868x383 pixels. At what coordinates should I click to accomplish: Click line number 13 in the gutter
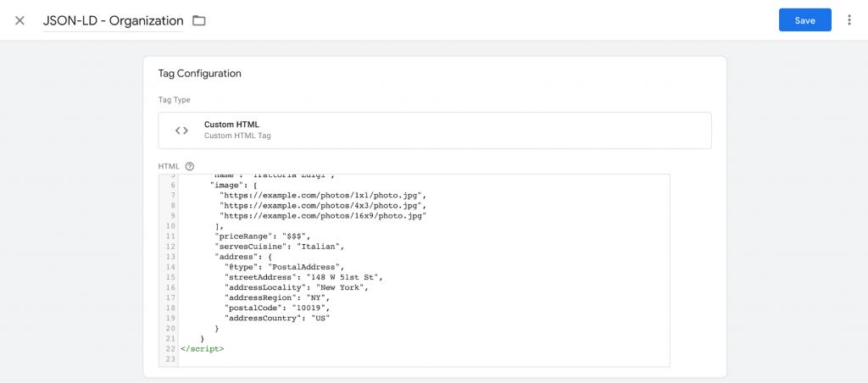point(170,257)
